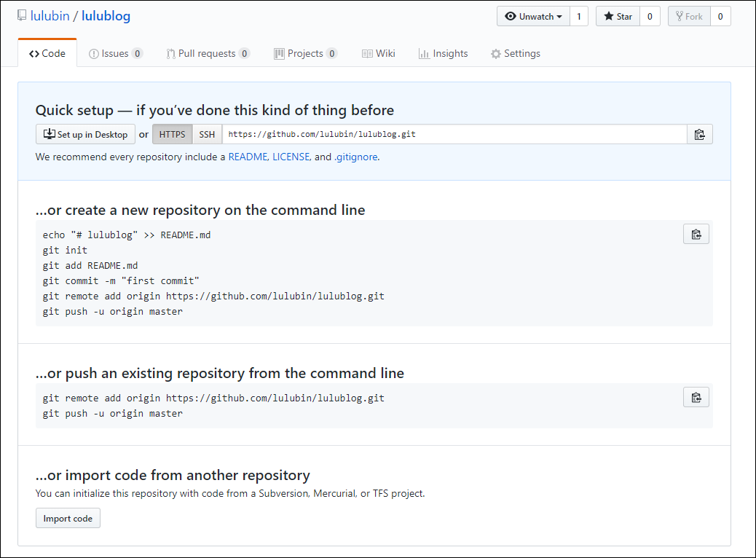Click the Import code button
The width and height of the screenshot is (756, 558).
[x=68, y=519]
